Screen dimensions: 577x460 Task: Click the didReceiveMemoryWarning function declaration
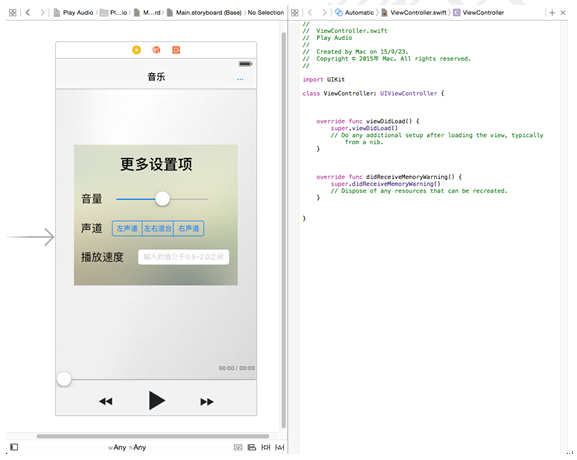(389, 177)
